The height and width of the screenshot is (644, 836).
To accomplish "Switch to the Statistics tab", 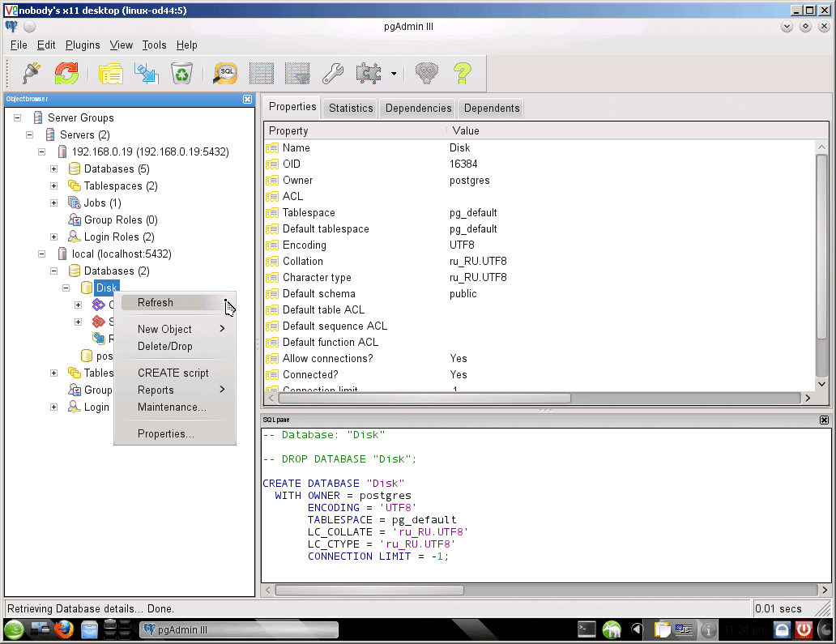I will tap(351, 108).
